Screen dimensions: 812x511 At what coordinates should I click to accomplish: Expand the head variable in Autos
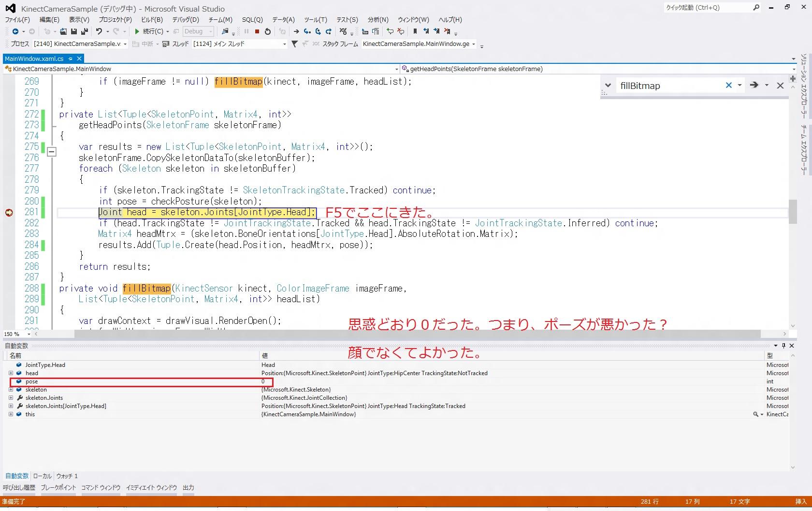(11, 373)
